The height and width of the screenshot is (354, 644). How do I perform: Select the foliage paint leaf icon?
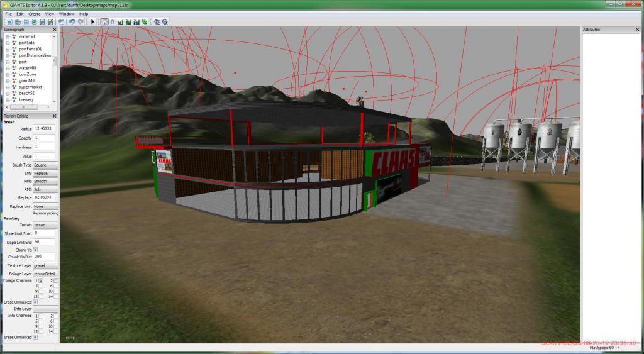pos(145,22)
